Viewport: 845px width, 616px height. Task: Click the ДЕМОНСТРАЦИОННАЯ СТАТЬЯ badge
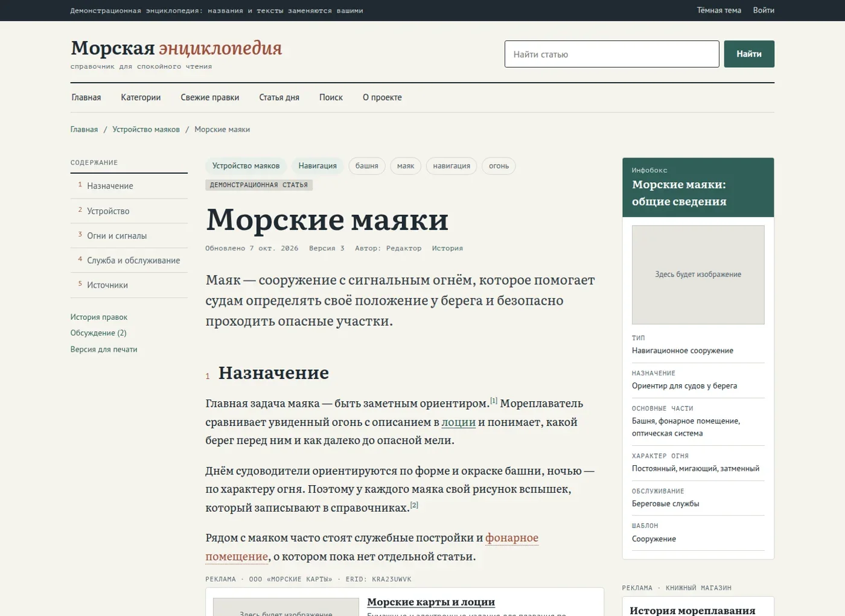[259, 185]
